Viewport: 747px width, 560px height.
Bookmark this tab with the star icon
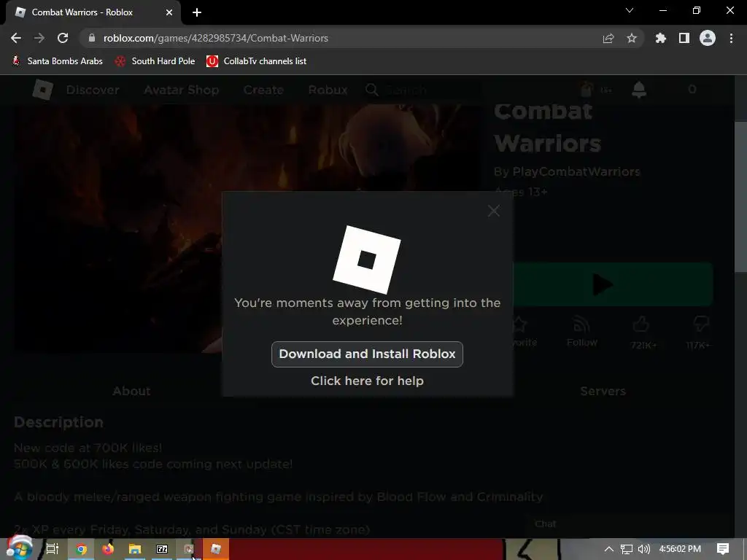632,38
